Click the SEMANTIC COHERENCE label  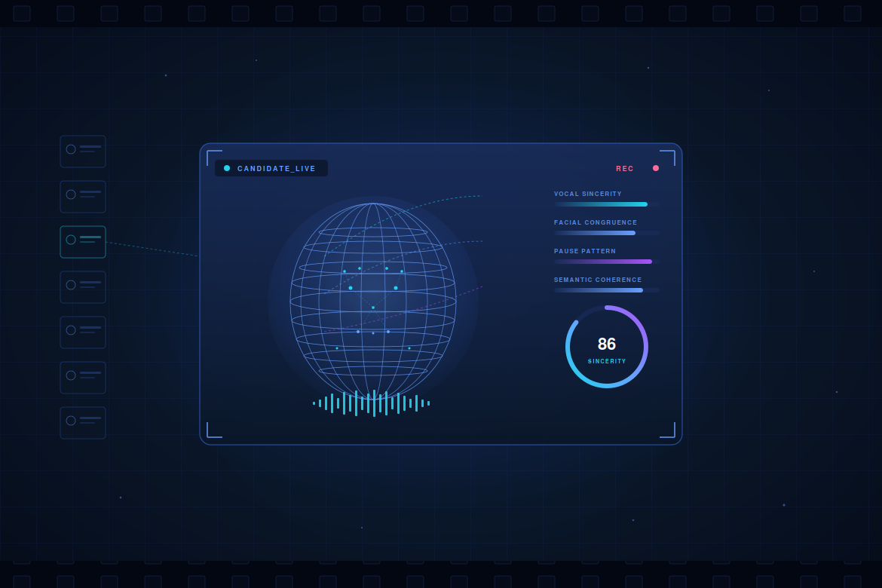[598, 280]
